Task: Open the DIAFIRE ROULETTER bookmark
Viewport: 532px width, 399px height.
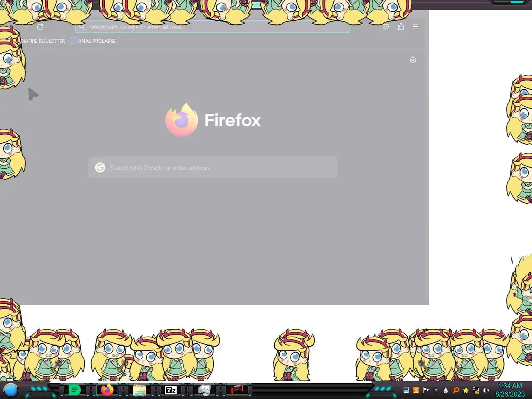Action: pos(42,41)
